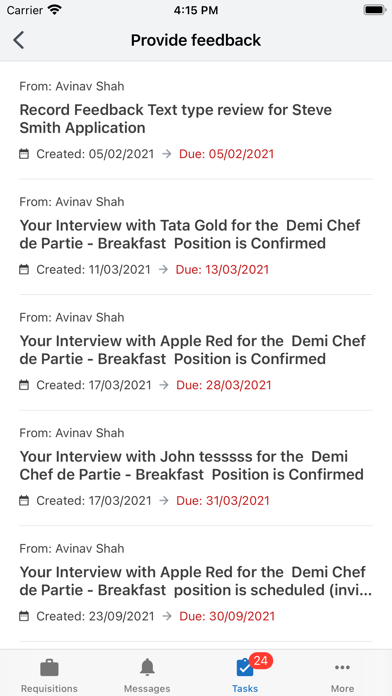Image resolution: width=392 pixels, height=696 pixels.
Task: Tap the Provide feedback page title
Action: pos(196,40)
